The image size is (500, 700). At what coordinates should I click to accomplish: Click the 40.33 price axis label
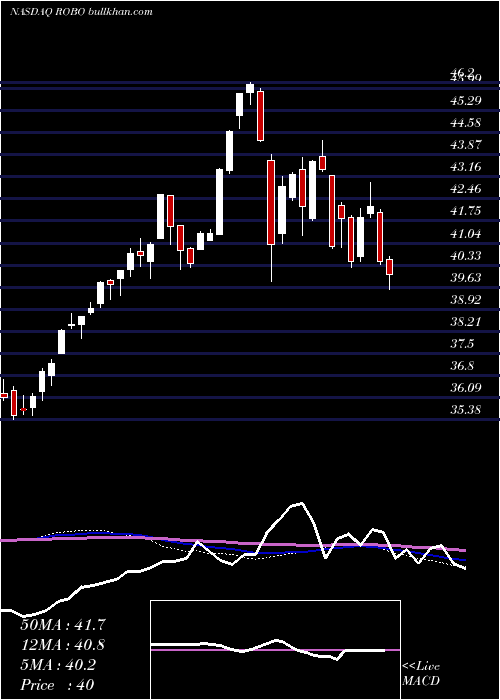(x=466, y=255)
